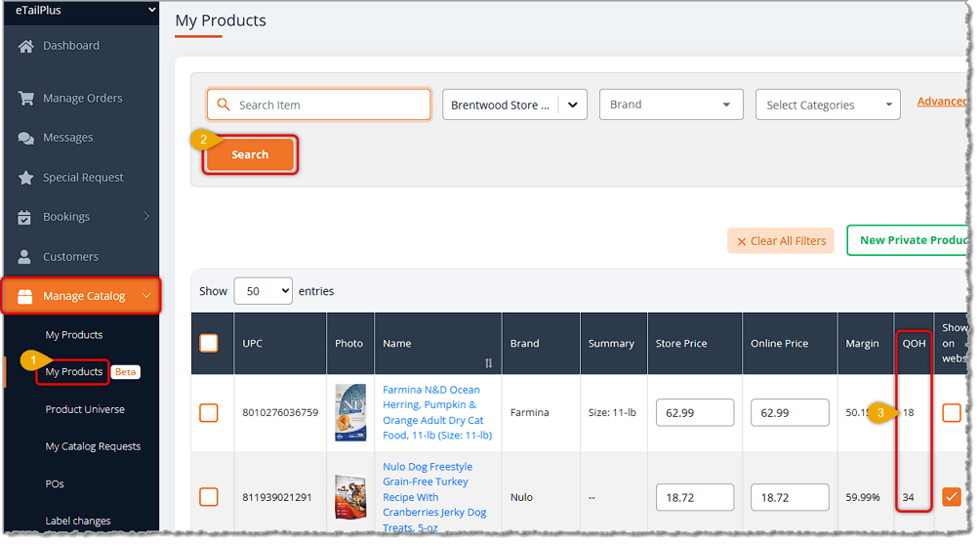Open Dashboard in the sidebar
This screenshot has height=544, width=980.
(x=71, y=46)
